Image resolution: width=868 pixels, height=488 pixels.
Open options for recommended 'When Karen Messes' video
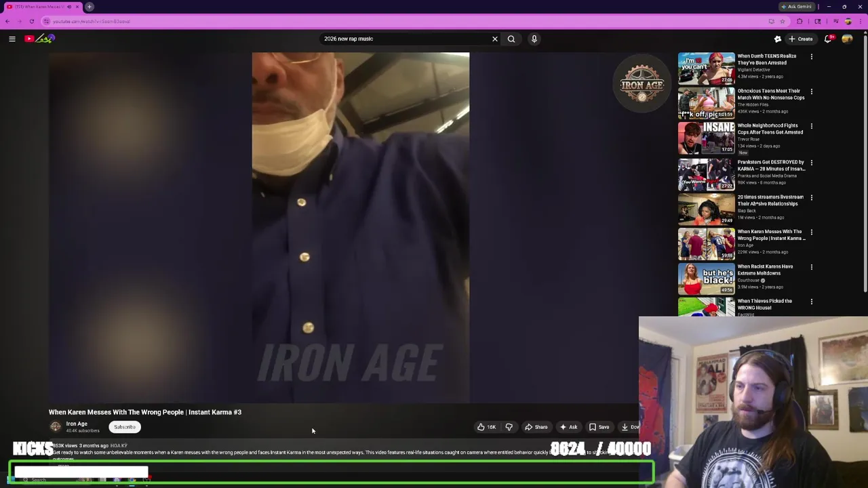coord(811,232)
